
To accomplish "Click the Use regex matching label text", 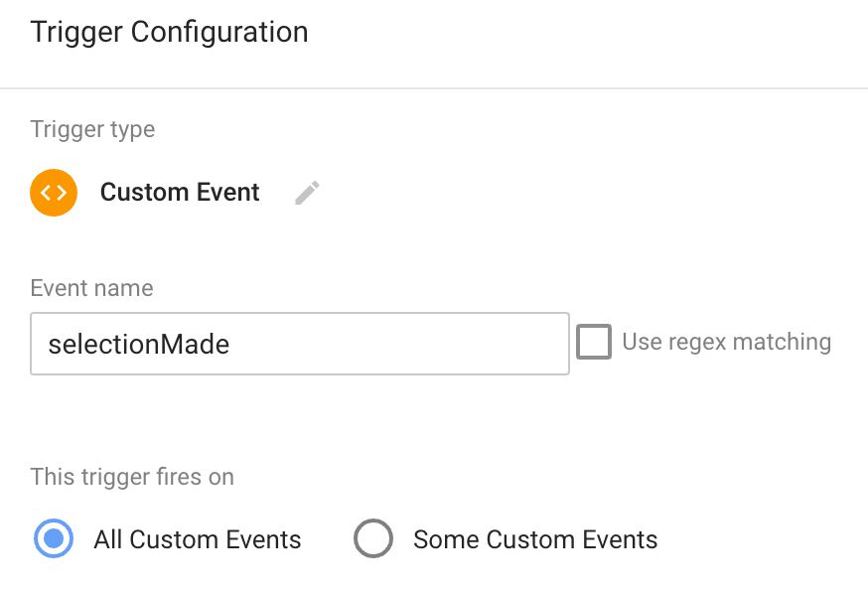I will 726,342.
